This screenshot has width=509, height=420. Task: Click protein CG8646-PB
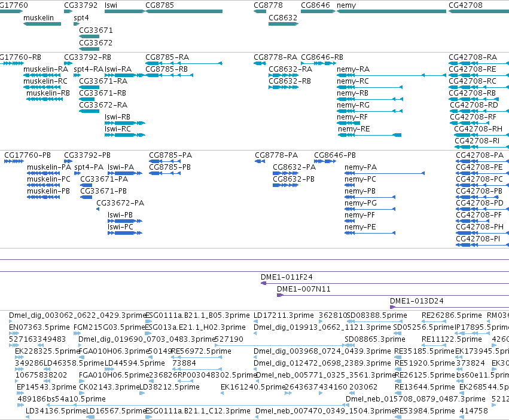coord(335,155)
